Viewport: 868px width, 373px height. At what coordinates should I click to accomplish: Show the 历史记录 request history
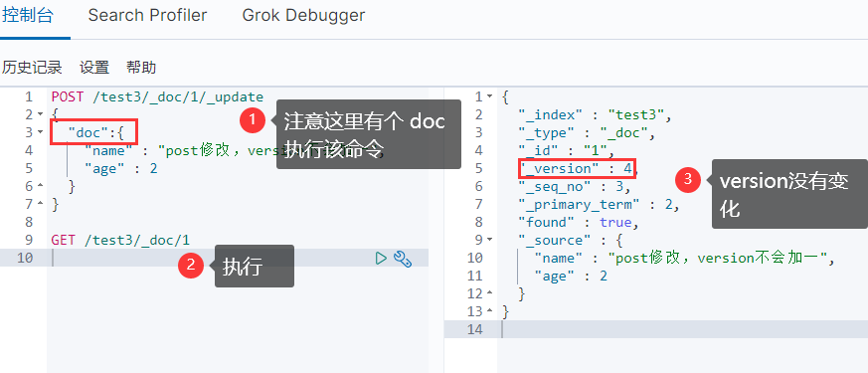(x=32, y=68)
